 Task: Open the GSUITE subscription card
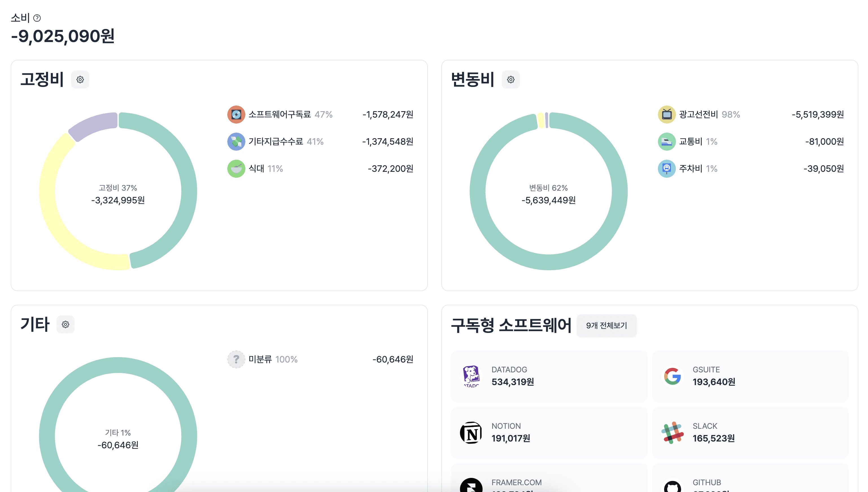pyautogui.click(x=750, y=376)
